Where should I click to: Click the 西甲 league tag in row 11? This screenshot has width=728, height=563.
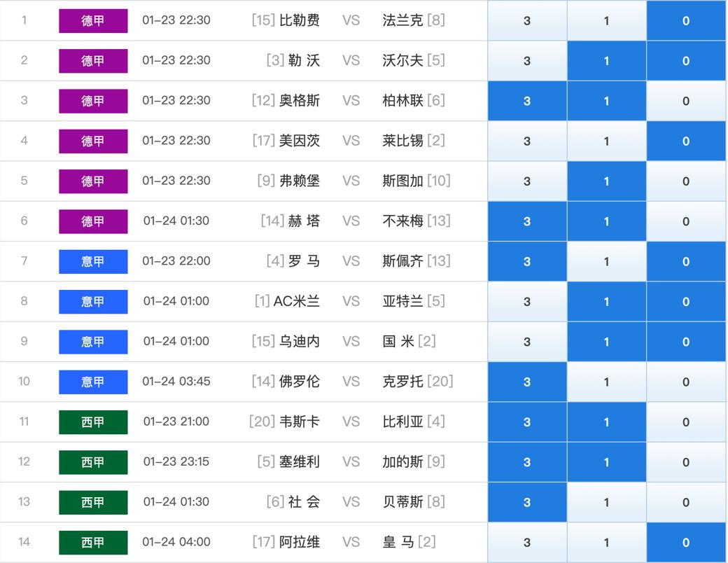[93, 422]
